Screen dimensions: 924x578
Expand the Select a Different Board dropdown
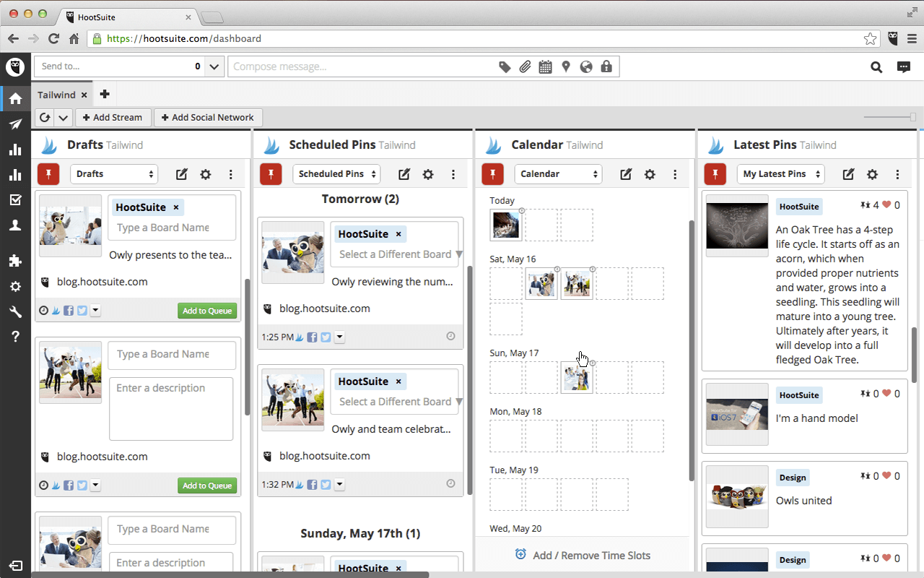(x=459, y=254)
